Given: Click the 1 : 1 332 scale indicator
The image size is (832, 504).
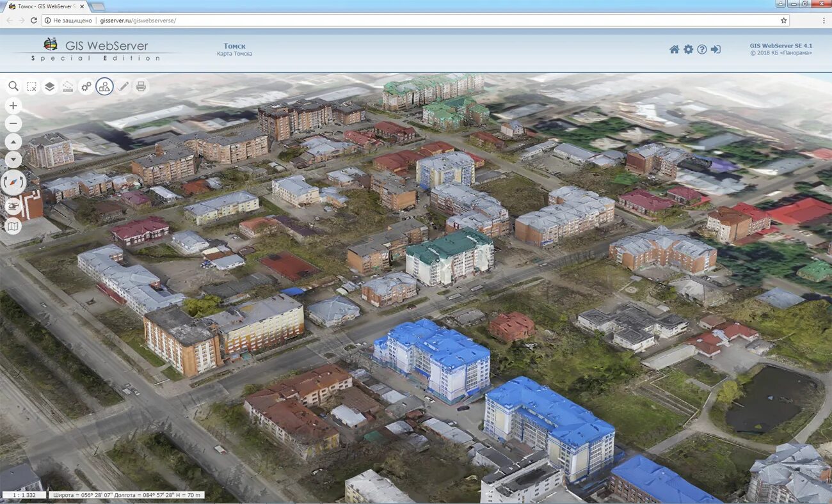Looking at the screenshot, I should pos(24,495).
